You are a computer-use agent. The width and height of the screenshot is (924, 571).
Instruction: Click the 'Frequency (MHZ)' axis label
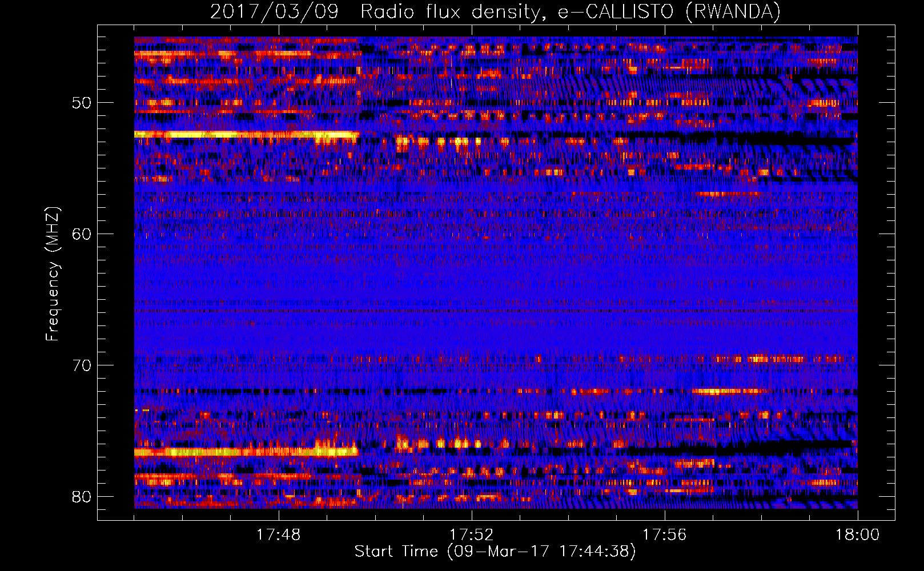[x=52, y=274]
